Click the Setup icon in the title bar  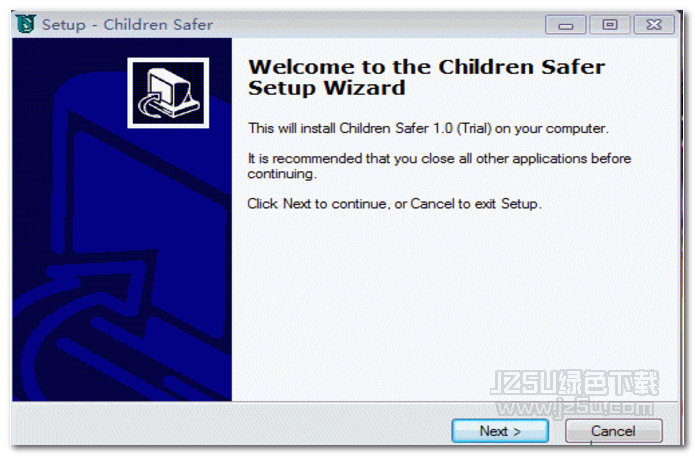click(x=25, y=23)
